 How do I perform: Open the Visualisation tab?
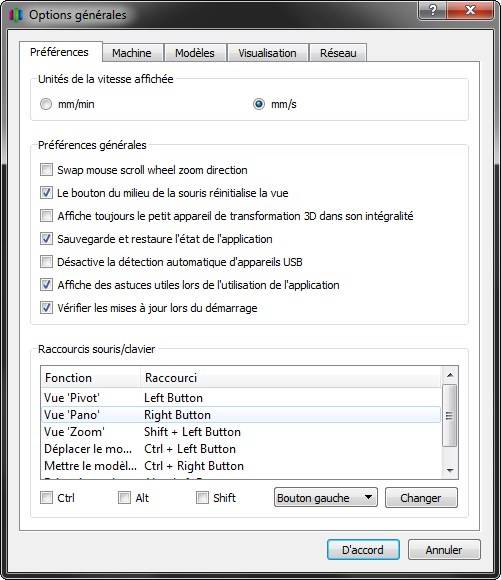coord(267,53)
